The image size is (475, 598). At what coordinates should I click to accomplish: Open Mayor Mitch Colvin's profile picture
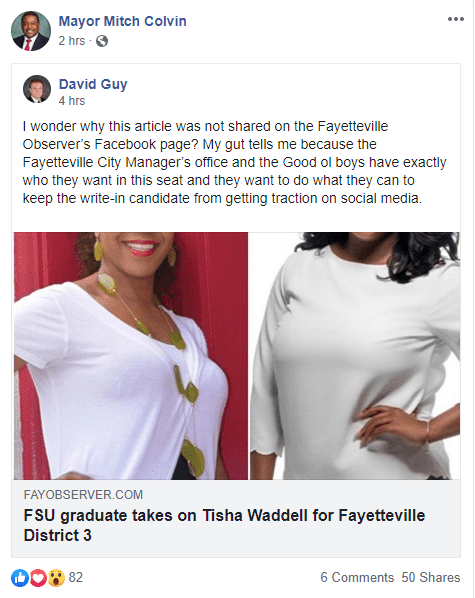31,31
